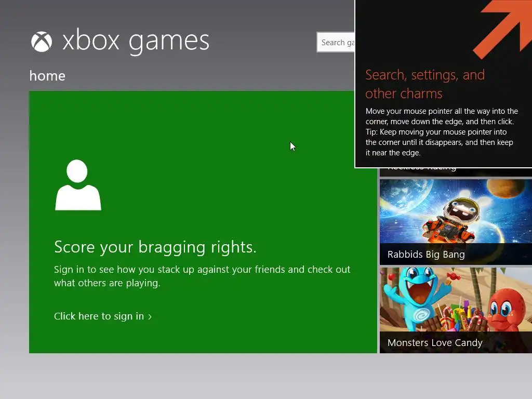
Task: Click the Search games input field
Action: (336, 42)
